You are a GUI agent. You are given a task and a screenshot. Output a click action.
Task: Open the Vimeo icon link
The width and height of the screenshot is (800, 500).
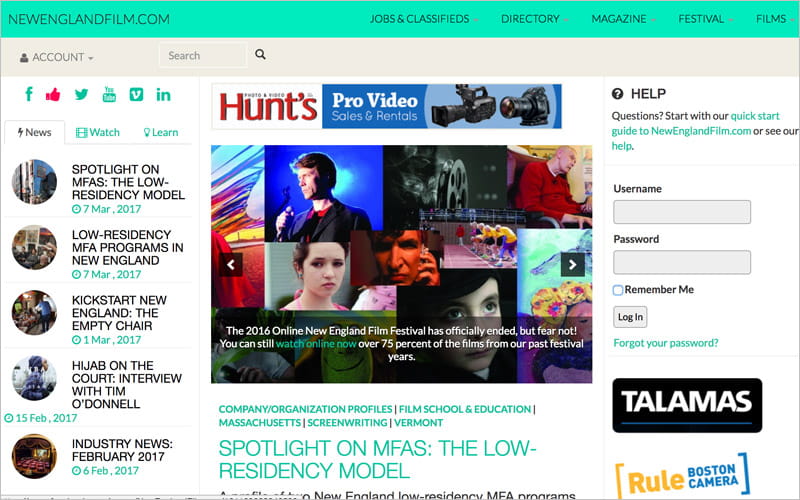click(136, 94)
